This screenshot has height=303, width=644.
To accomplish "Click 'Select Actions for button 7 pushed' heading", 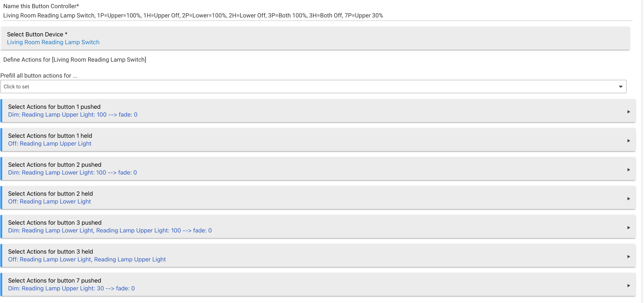I will [55, 281].
